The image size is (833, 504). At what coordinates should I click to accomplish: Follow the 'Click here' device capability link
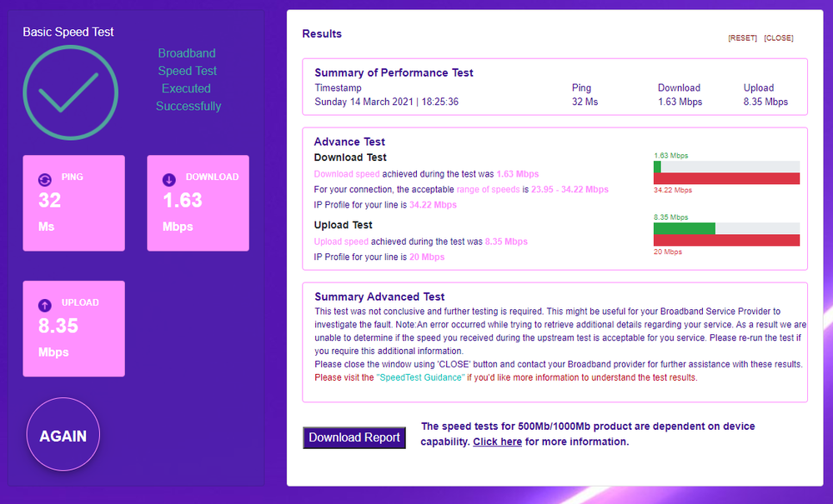point(497,442)
